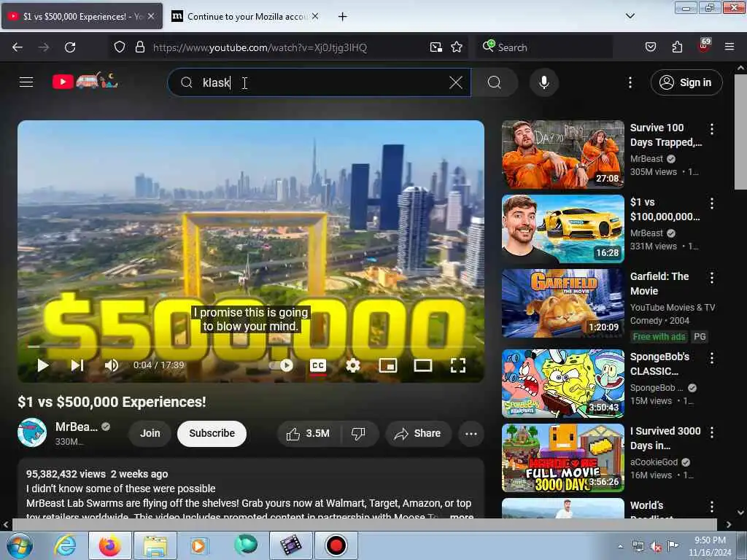Reload the current page

coord(70,47)
